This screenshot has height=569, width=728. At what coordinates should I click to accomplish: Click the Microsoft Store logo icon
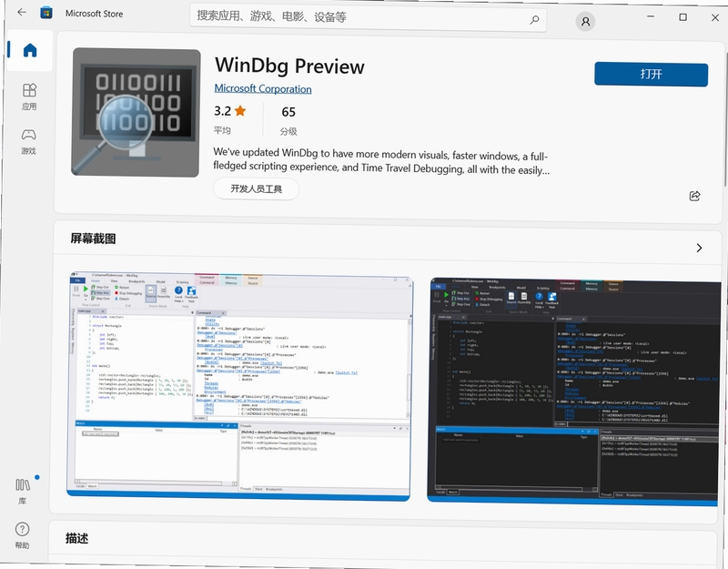click(46, 13)
